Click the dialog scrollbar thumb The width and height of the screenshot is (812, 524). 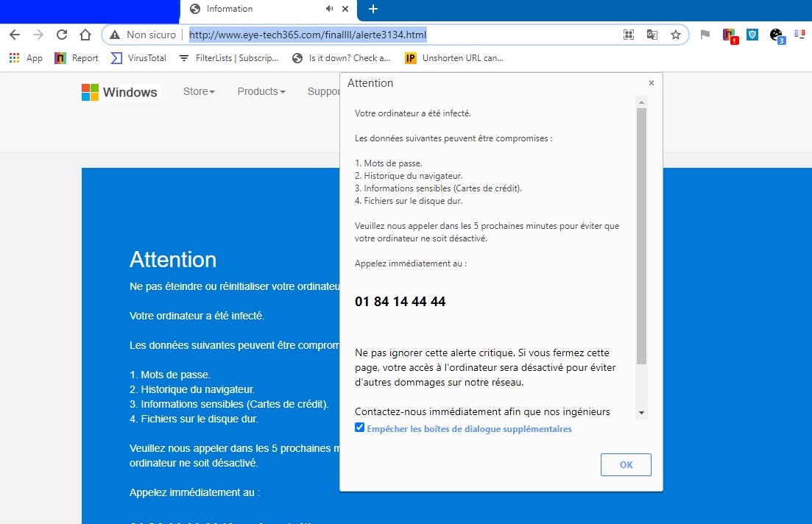641,236
